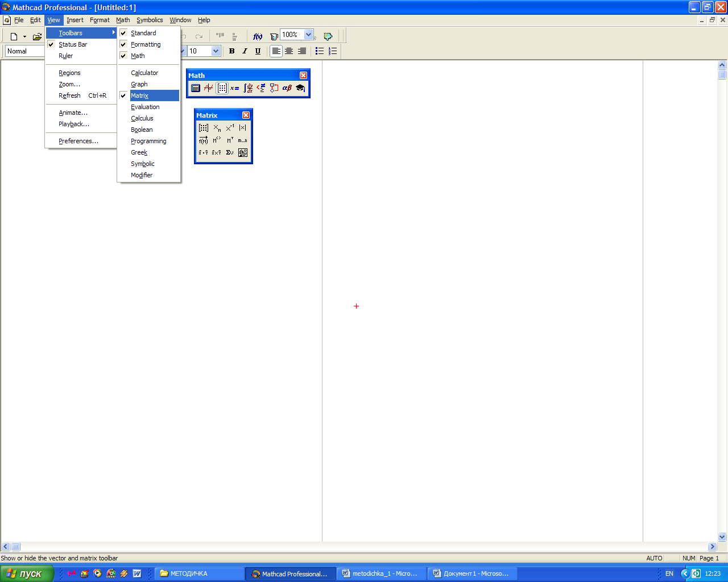This screenshot has height=582, width=728.
Task: Click the Normal style combo box
Action: point(25,51)
